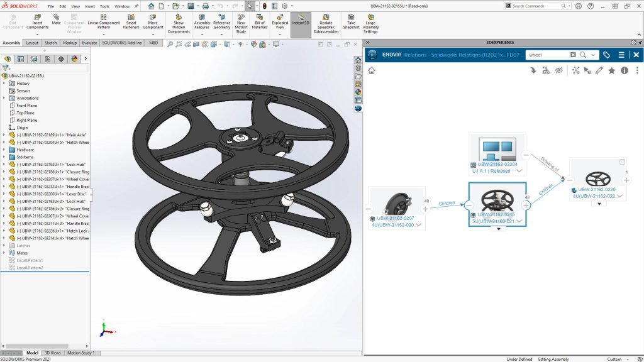Open Linear Component Pattern tool
Screen dimensions: 644x362
point(104,22)
